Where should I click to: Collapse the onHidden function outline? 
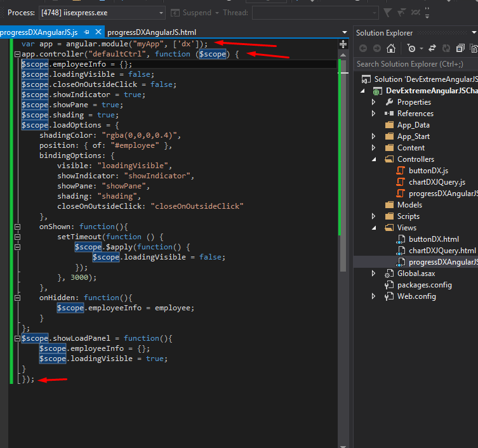pos(17,298)
